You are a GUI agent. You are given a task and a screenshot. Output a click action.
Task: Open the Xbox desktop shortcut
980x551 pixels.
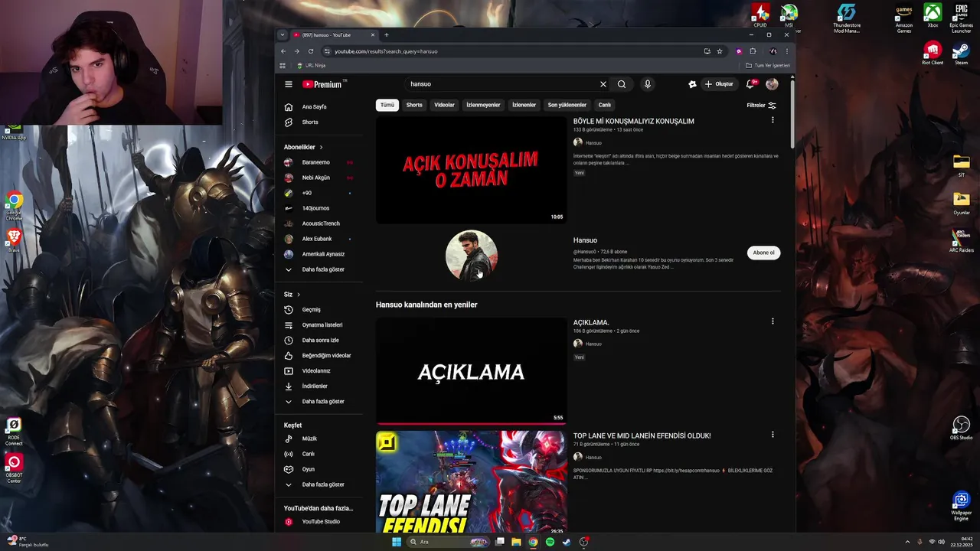pos(933,15)
